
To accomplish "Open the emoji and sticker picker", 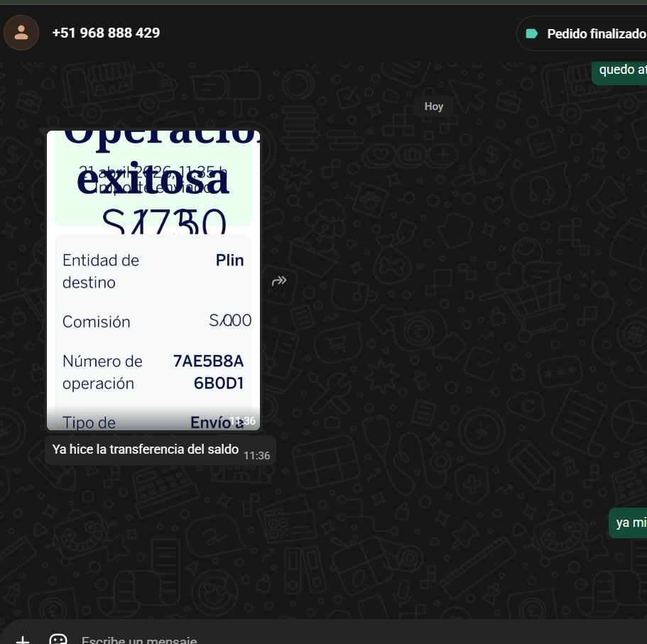I will pyautogui.click(x=58, y=640).
